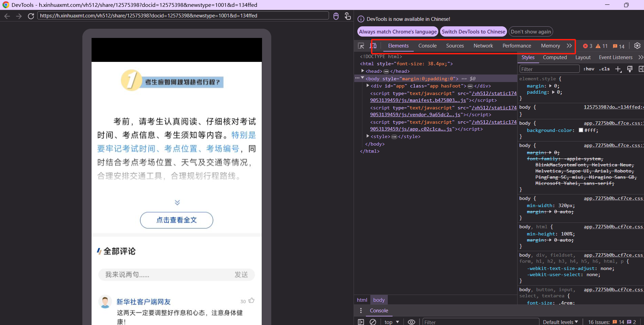The width and height of the screenshot is (644, 325).
Task: Toggle the live expression eye icon
Action: [411, 322]
